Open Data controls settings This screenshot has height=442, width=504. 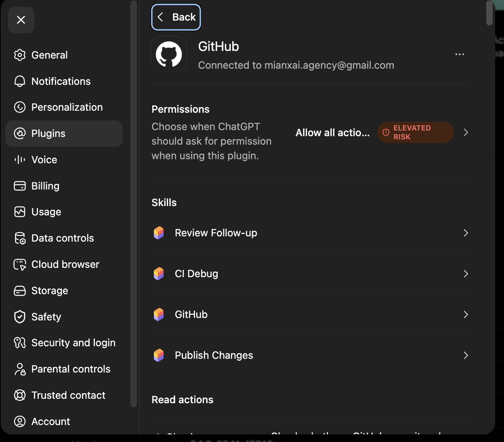click(x=64, y=238)
